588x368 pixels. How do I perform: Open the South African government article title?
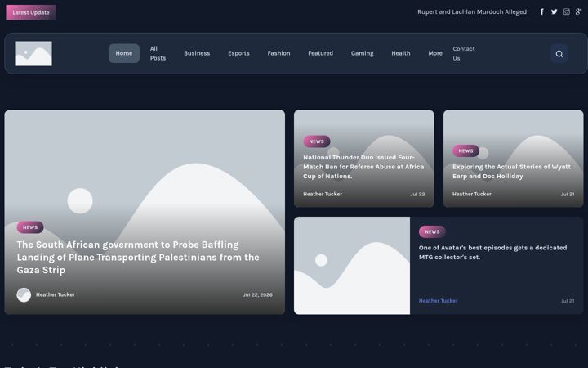[138, 258]
